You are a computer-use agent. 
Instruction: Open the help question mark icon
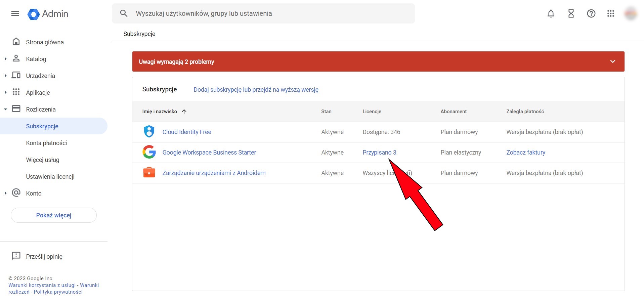(591, 13)
